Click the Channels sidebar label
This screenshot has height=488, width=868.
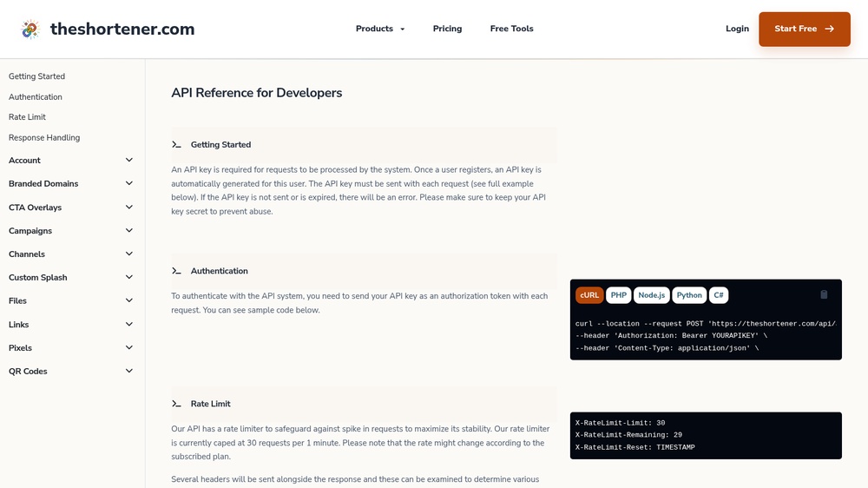point(27,254)
